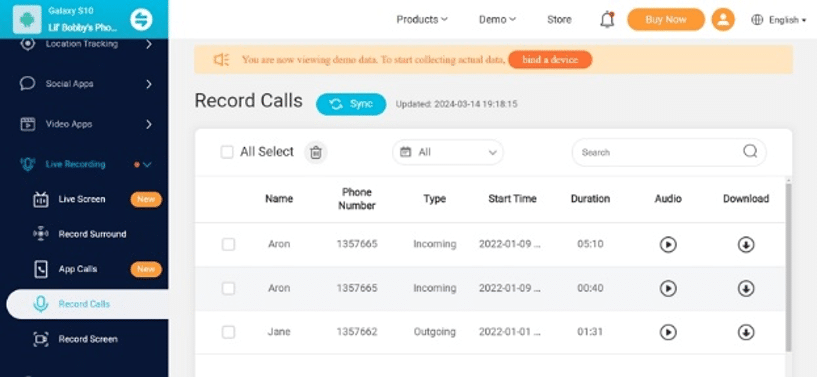Viewport: 818px width, 377px height.
Task: Play audio of Jane's 01:31 call
Action: click(x=668, y=332)
